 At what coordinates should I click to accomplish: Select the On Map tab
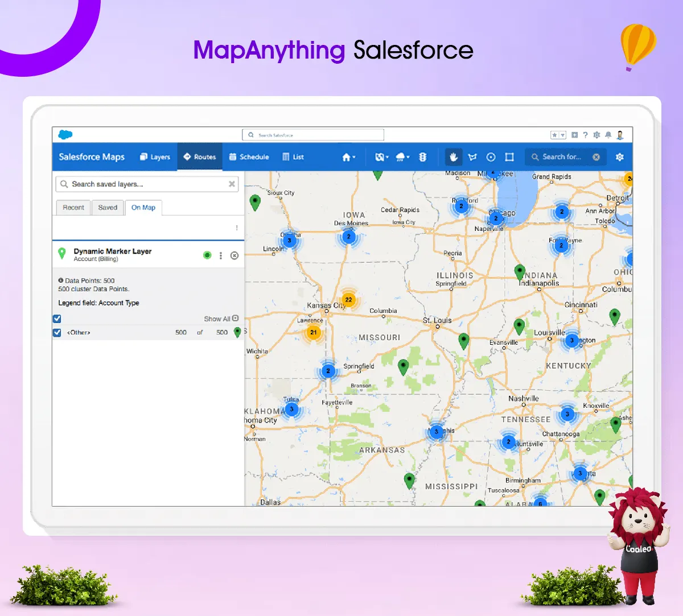click(143, 208)
